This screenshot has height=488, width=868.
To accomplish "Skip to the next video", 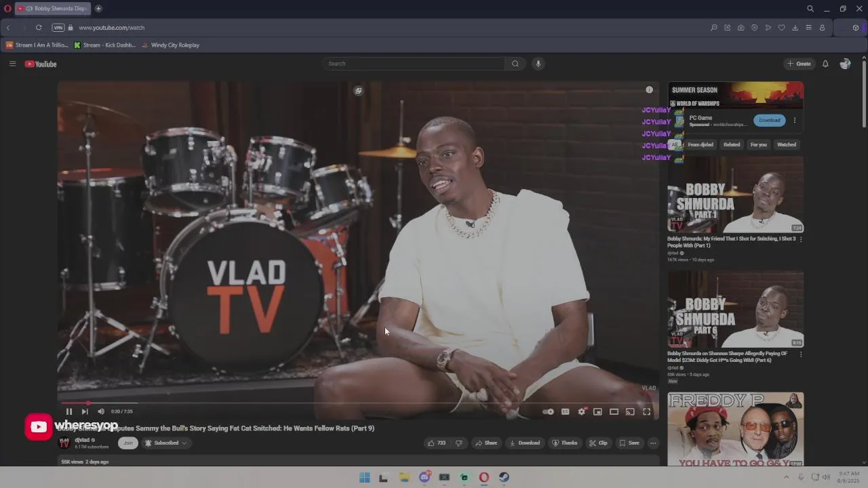I will tap(85, 411).
